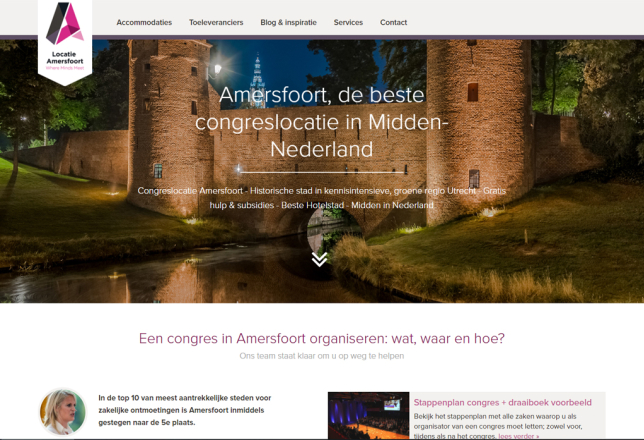
Task: Click the hero headline about Amersfoort congreslocatie
Action: pyautogui.click(x=322, y=122)
